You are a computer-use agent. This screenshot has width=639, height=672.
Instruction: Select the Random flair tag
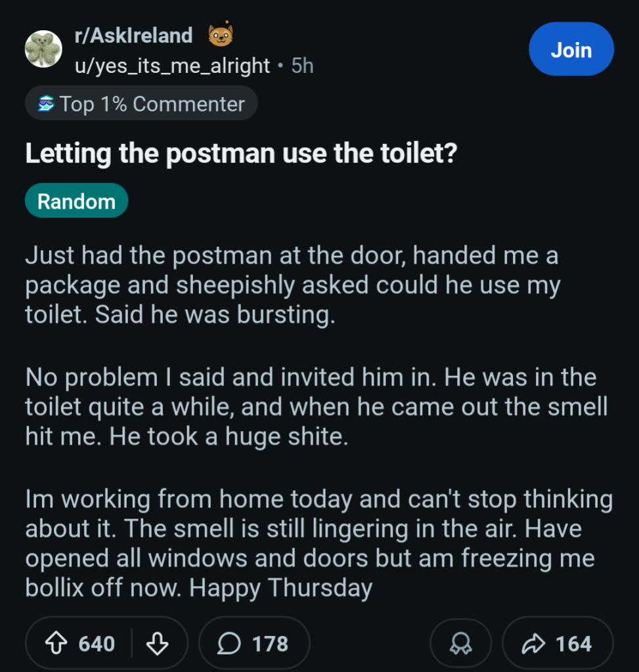point(76,201)
